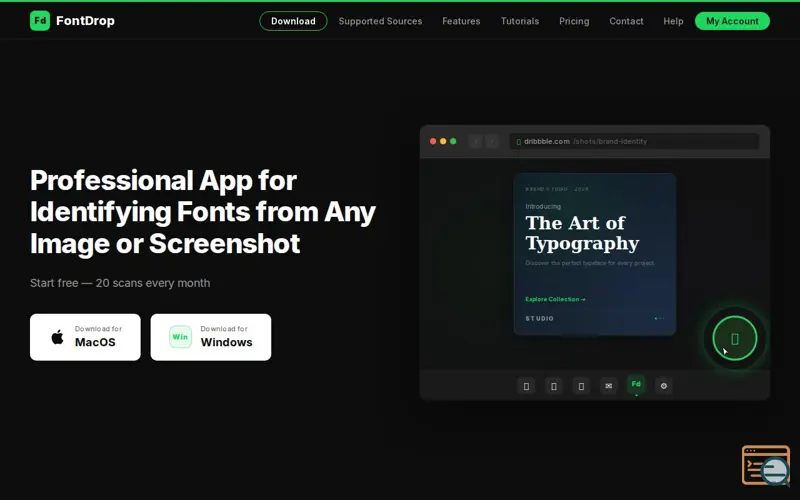
Task: Click "Discover the perfect typeface" text
Action: [x=590, y=263]
